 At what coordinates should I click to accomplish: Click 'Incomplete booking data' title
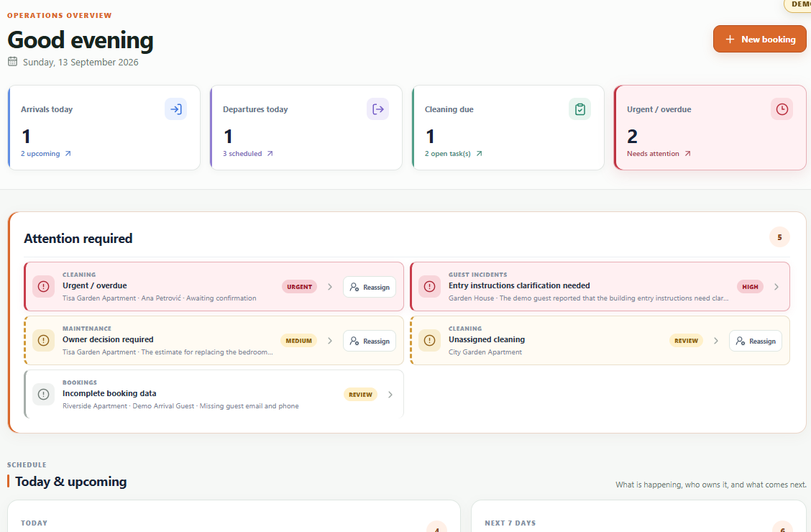click(x=109, y=393)
